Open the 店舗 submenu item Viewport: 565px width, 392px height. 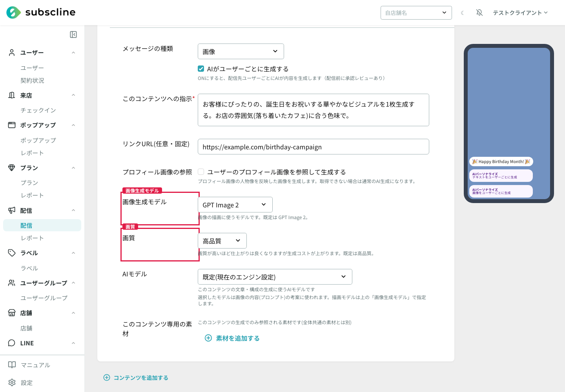click(26, 328)
